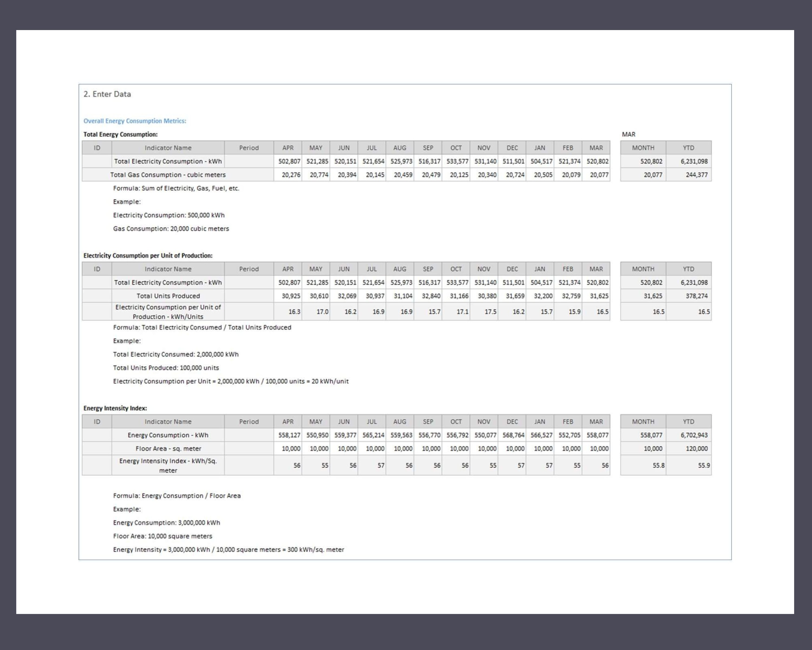Click the APR column header in first table
The height and width of the screenshot is (650, 812).
pos(288,148)
